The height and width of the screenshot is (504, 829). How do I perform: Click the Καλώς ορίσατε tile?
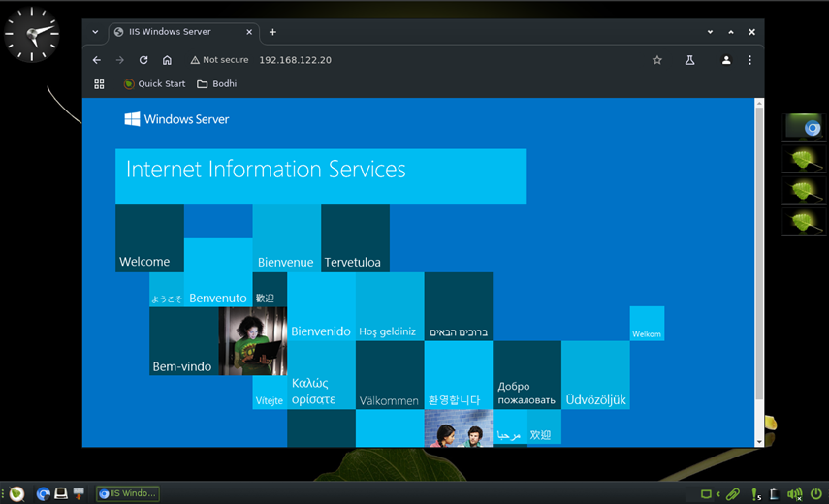click(x=321, y=375)
